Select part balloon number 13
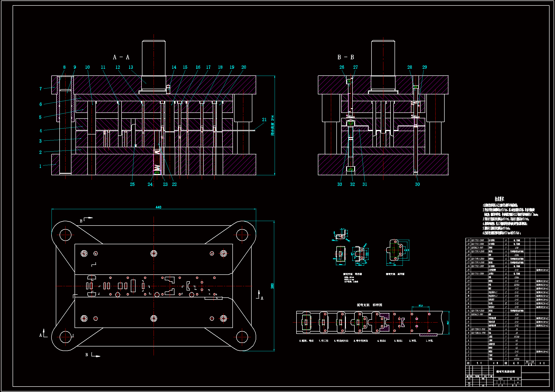The width and height of the screenshot is (555, 392). [131, 67]
